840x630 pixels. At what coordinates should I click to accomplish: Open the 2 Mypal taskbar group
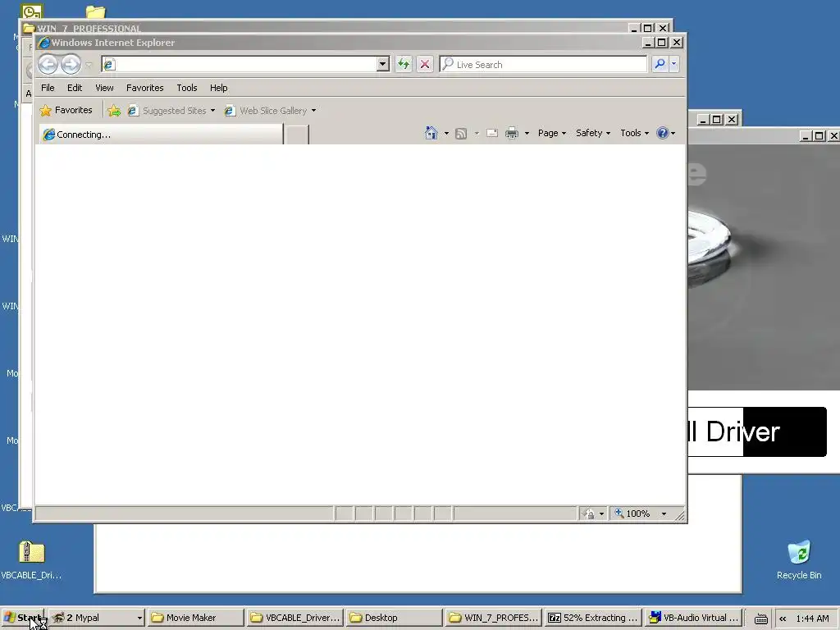click(97, 618)
